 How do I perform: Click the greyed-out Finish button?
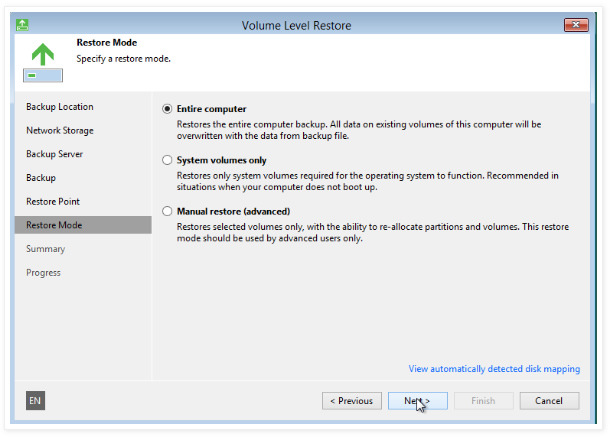(483, 401)
